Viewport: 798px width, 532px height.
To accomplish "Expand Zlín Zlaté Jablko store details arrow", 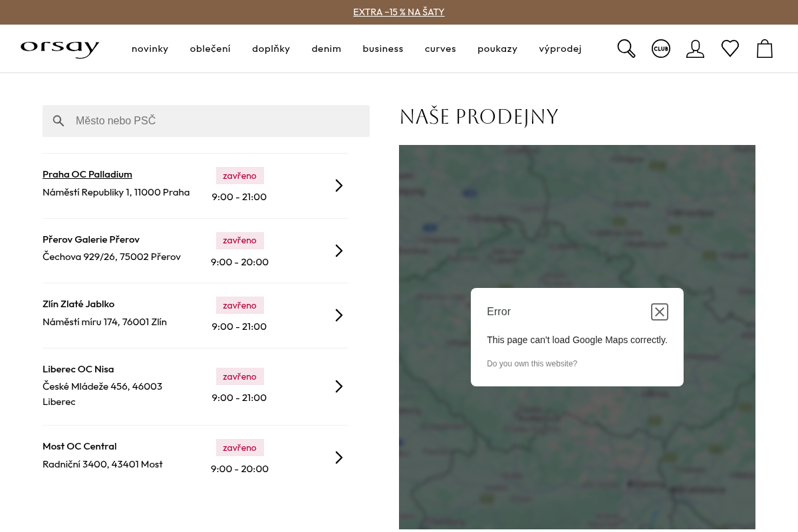I will [339, 315].
